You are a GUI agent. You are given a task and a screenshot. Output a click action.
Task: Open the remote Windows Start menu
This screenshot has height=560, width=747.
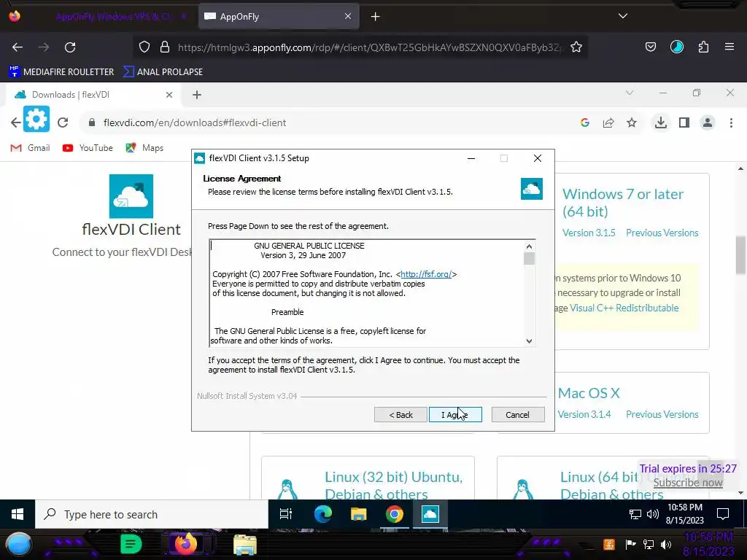click(18, 514)
